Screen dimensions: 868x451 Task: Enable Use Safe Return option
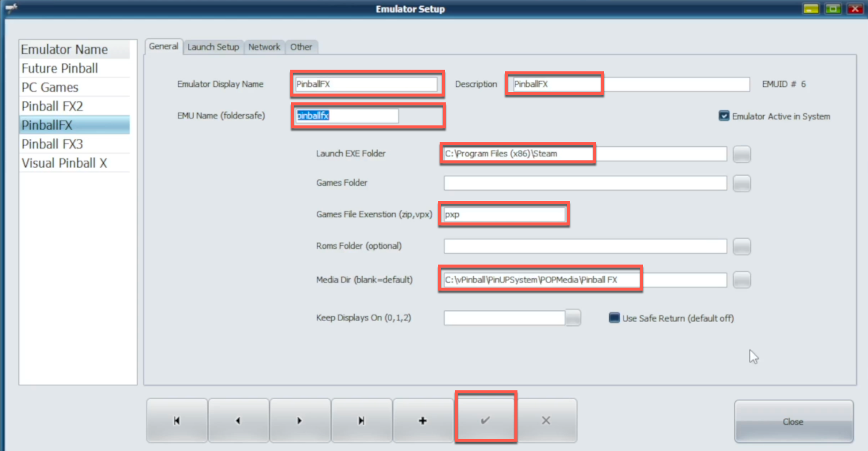coord(614,318)
